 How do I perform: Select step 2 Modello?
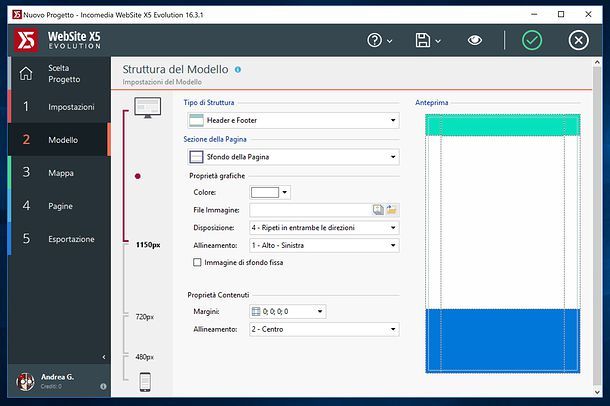point(59,140)
